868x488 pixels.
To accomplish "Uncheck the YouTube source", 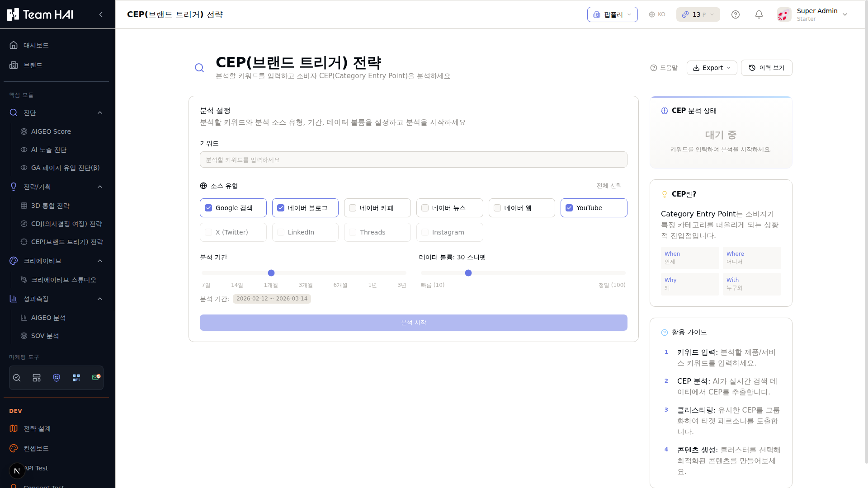I will tap(594, 208).
